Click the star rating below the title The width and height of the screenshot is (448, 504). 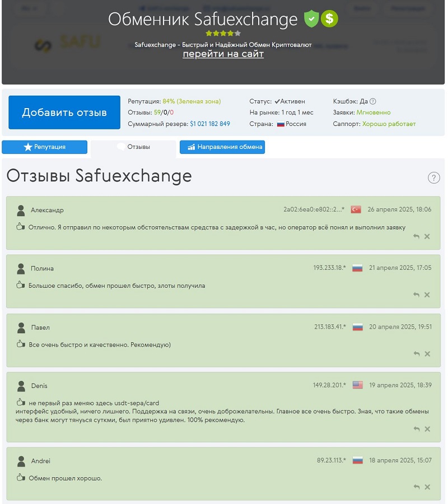click(x=223, y=33)
